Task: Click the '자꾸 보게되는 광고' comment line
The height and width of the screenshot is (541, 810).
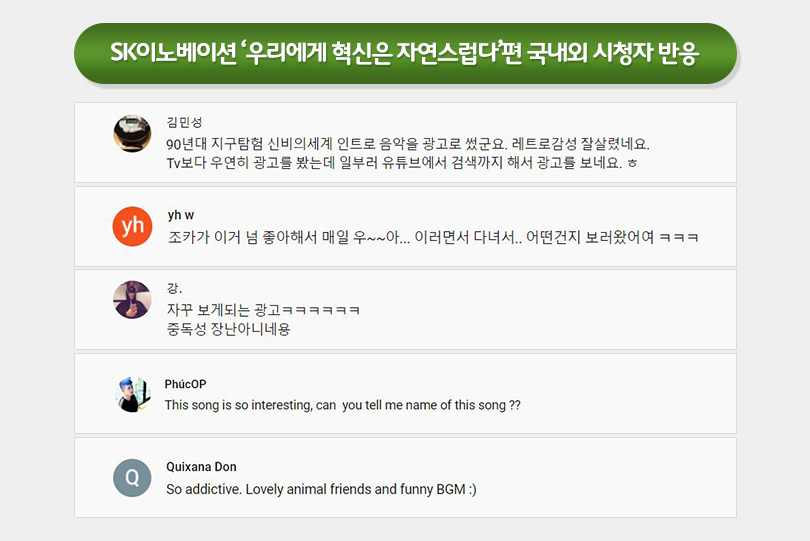Action: (x=264, y=310)
